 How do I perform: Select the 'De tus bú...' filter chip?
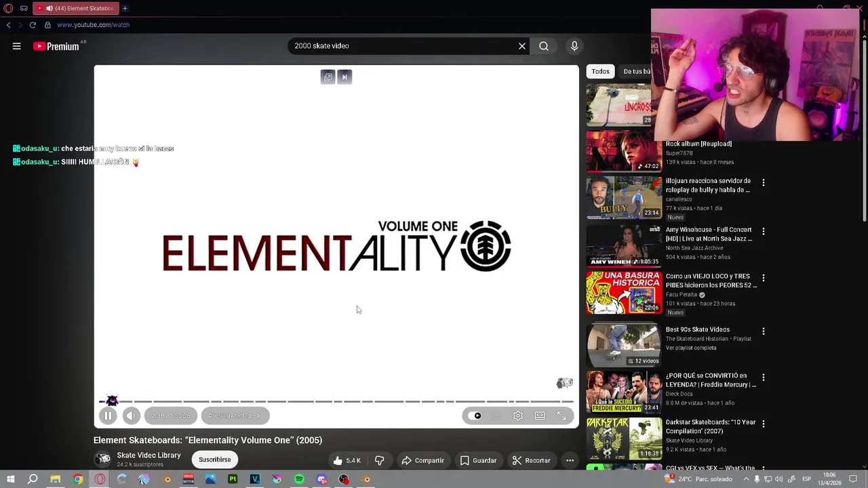coord(635,71)
